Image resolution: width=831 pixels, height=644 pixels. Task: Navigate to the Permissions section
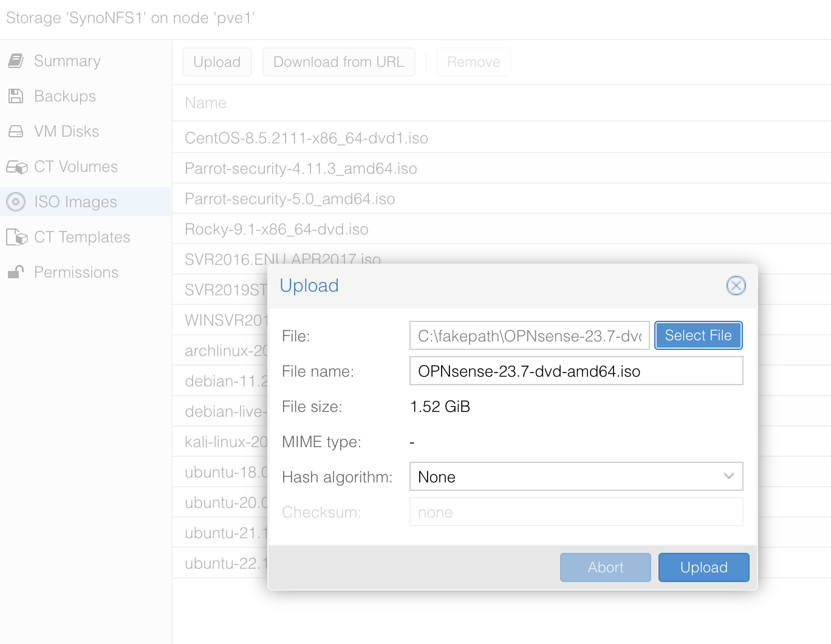click(76, 272)
